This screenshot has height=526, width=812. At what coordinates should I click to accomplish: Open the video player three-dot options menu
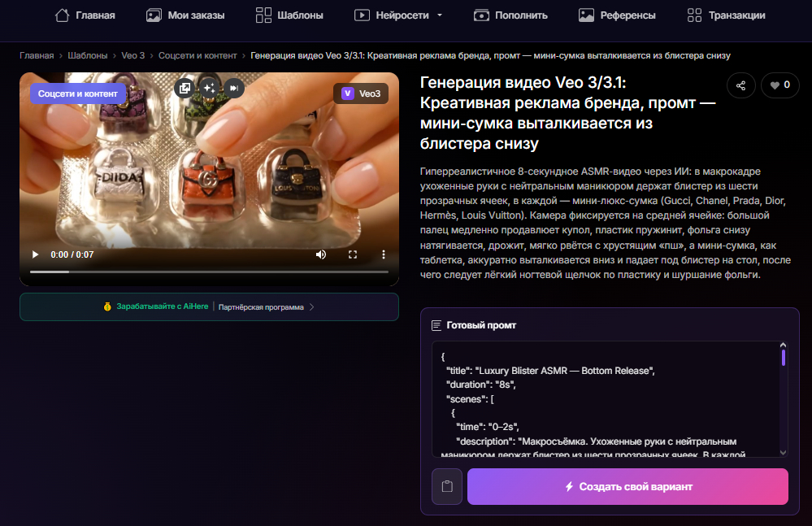383,254
